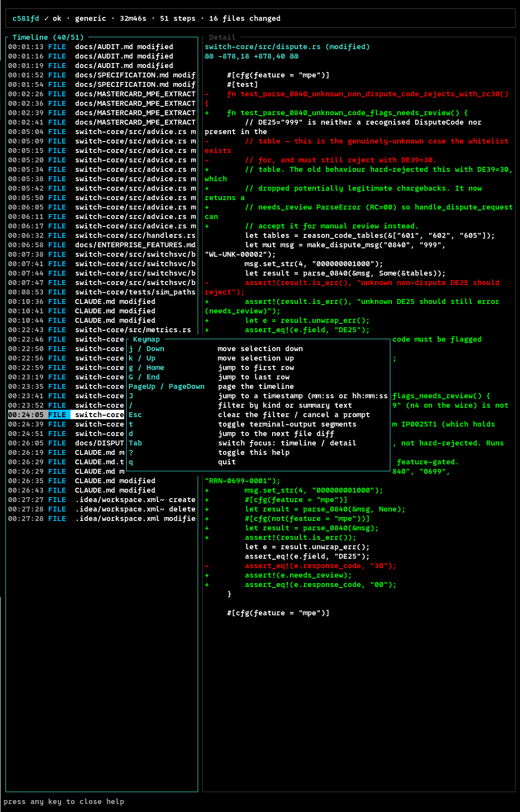This screenshot has height=812, width=520.
Task: Select the 00:06:32 handlers.rs timeline row
Action: pyautogui.click(x=102, y=235)
